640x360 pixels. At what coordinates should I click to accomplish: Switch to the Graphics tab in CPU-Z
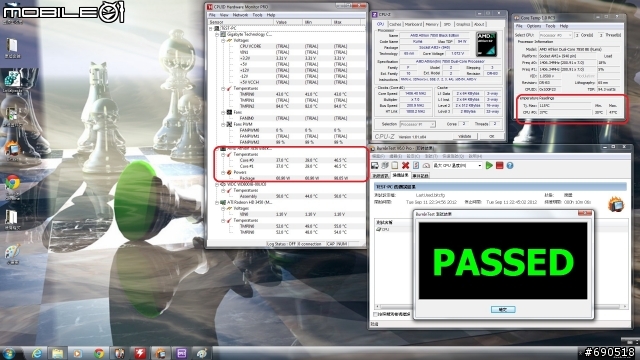point(463,24)
